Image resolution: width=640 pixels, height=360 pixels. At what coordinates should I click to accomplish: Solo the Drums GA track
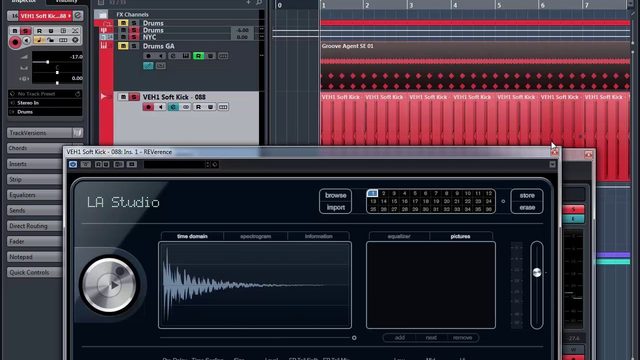tap(134, 46)
